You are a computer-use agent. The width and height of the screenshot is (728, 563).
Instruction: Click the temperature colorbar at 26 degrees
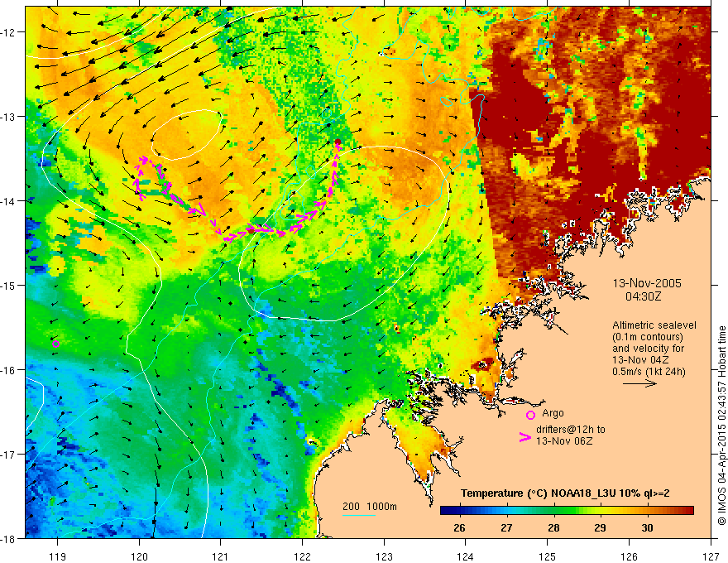coord(460,511)
